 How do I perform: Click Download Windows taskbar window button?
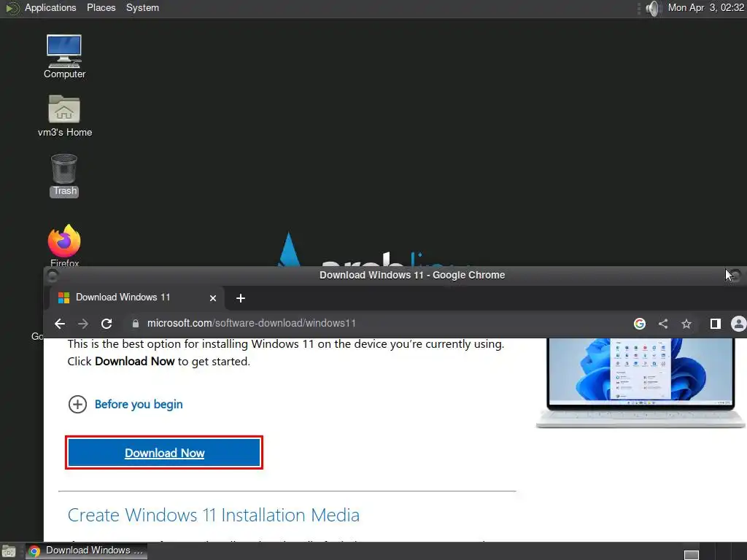86,551
